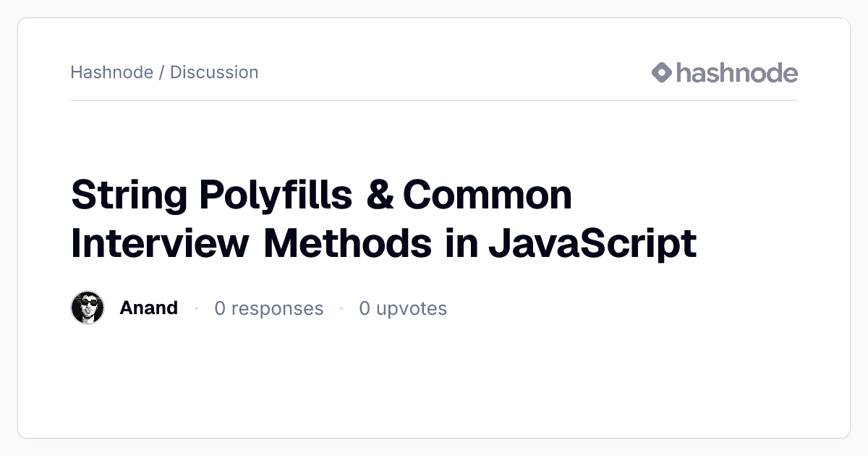
Task: Click the word Methods in the heading
Action: point(348,244)
